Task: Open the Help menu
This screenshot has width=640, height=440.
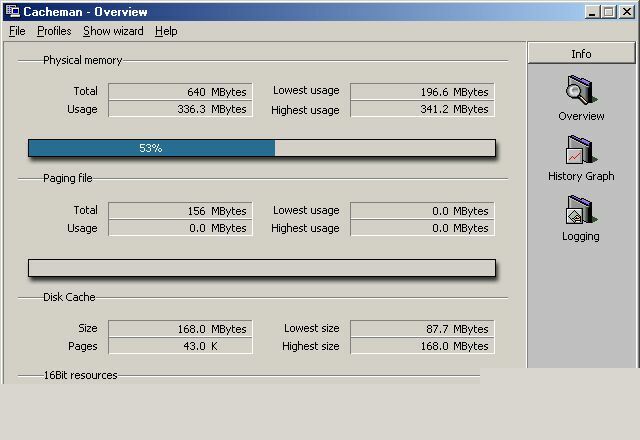Action: tap(166, 31)
